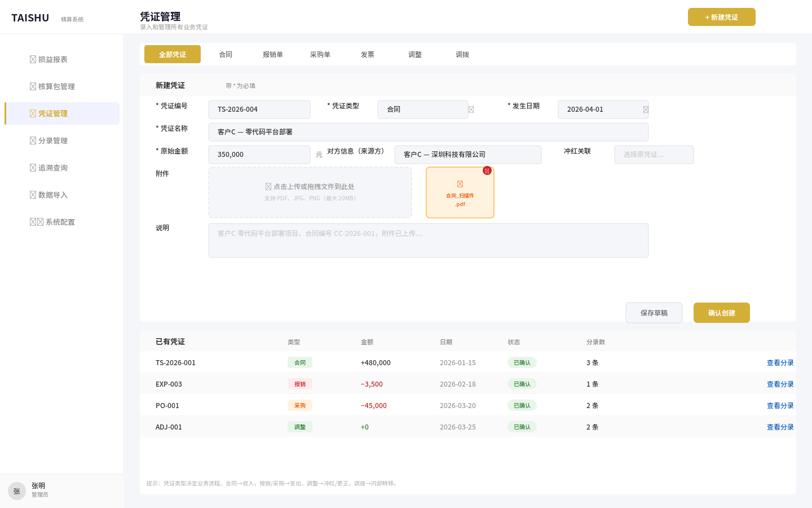
Task: Click 保存草稿 button
Action: coord(654,313)
